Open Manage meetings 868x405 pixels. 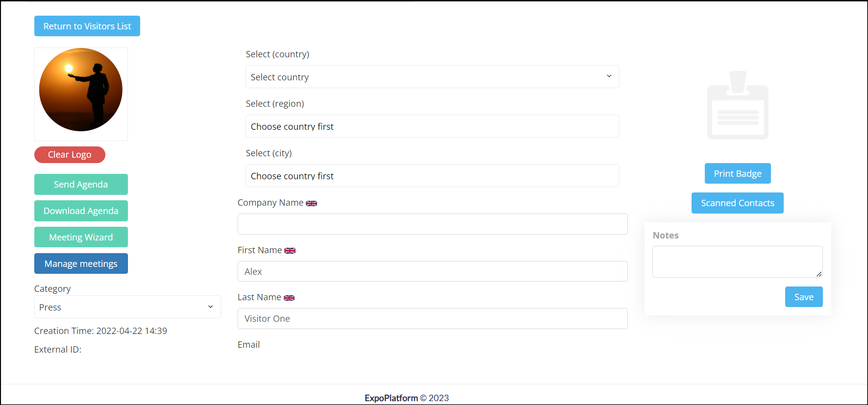[81, 263]
